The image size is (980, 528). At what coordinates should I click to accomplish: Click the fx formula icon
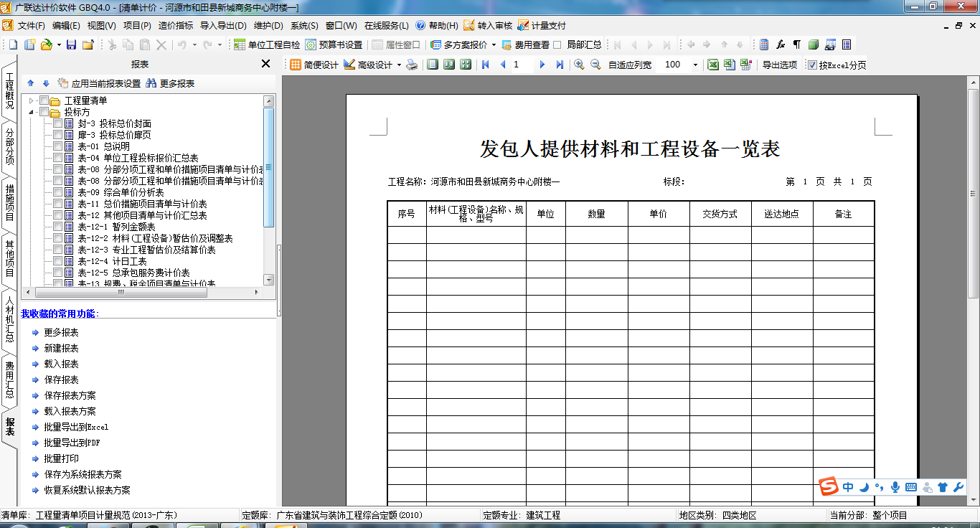(x=781, y=44)
